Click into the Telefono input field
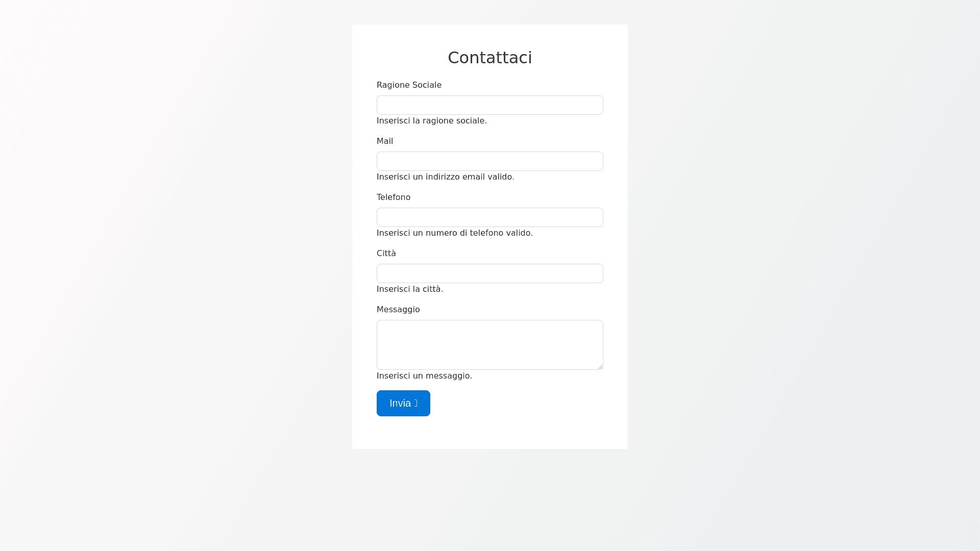Image resolution: width=980 pixels, height=551 pixels. 489,217
